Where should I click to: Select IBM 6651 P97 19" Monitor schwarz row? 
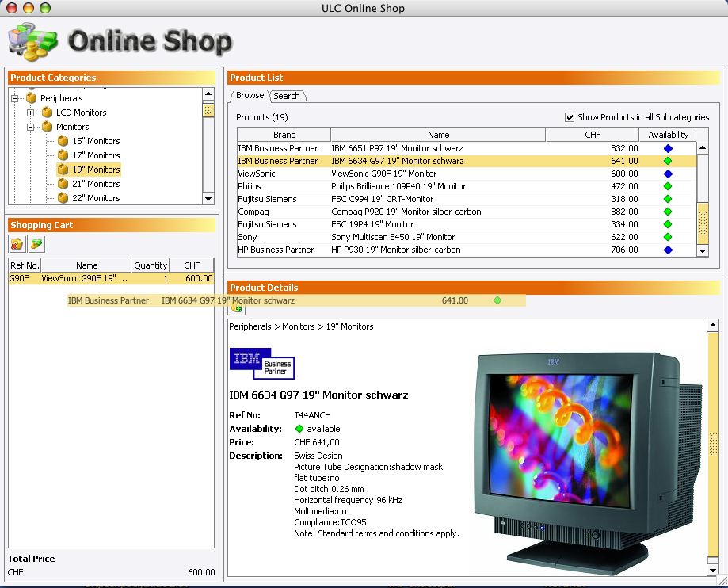click(467, 149)
